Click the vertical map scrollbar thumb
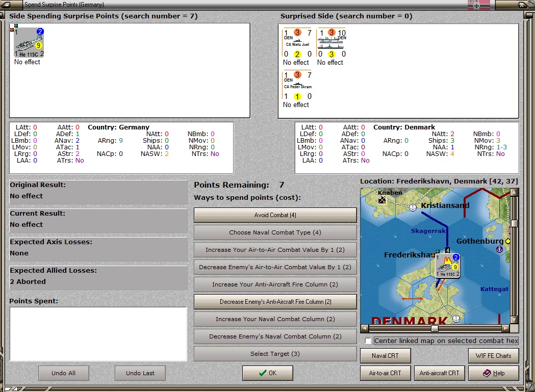Image resolution: width=535 pixels, height=392 pixels. [514, 223]
